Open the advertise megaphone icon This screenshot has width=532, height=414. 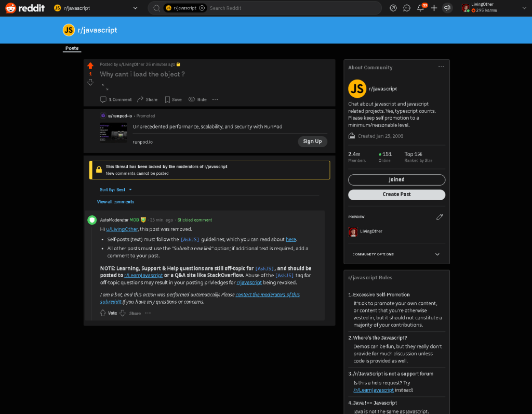coord(447,8)
